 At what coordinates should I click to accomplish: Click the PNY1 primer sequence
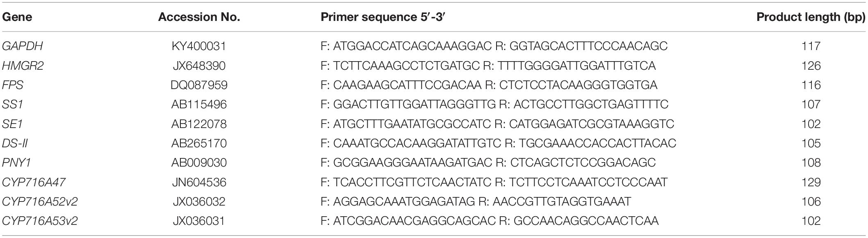[488, 163]
